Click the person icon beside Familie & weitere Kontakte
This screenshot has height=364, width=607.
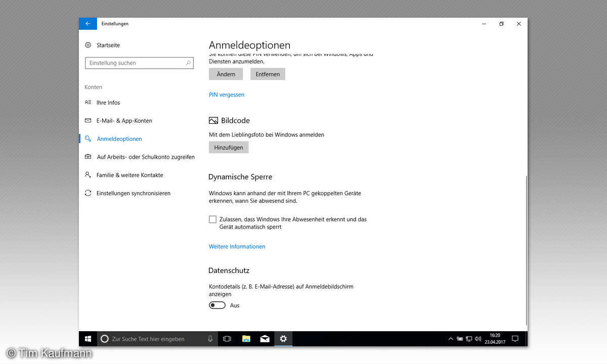tap(88, 175)
